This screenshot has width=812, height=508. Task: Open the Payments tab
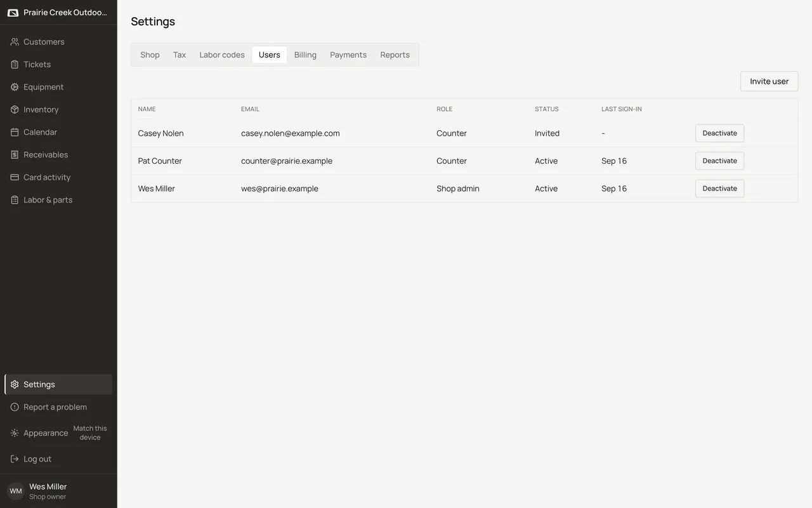[348, 55]
